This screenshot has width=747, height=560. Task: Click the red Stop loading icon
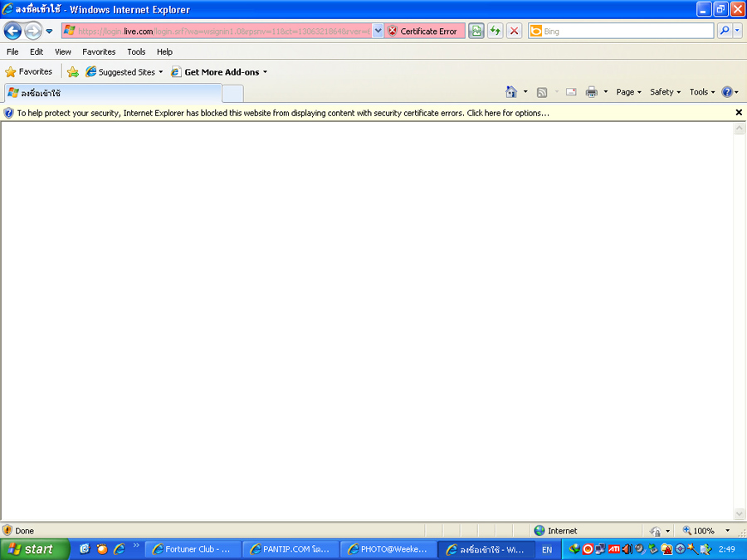point(515,31)
